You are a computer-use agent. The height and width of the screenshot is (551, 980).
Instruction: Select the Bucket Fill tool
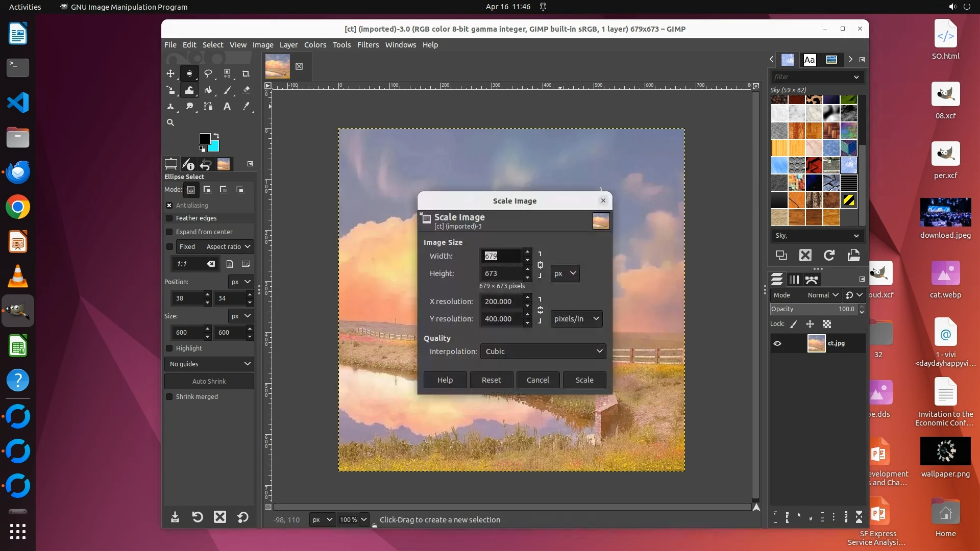pos(208,90)
